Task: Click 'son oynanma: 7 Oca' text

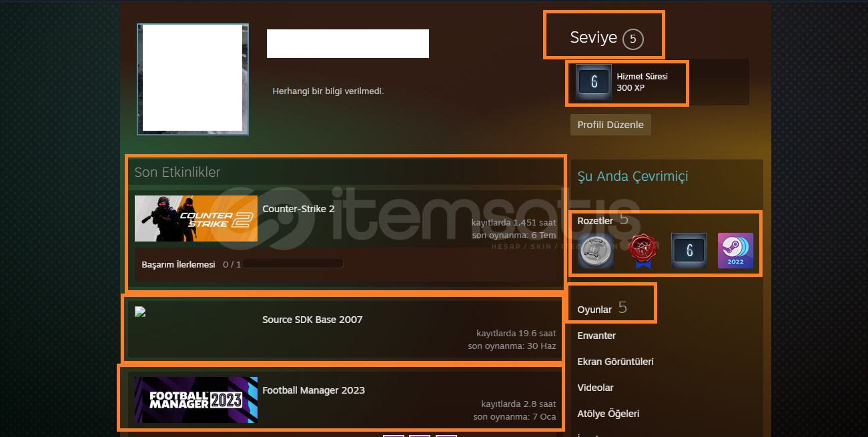Action: 515,417
